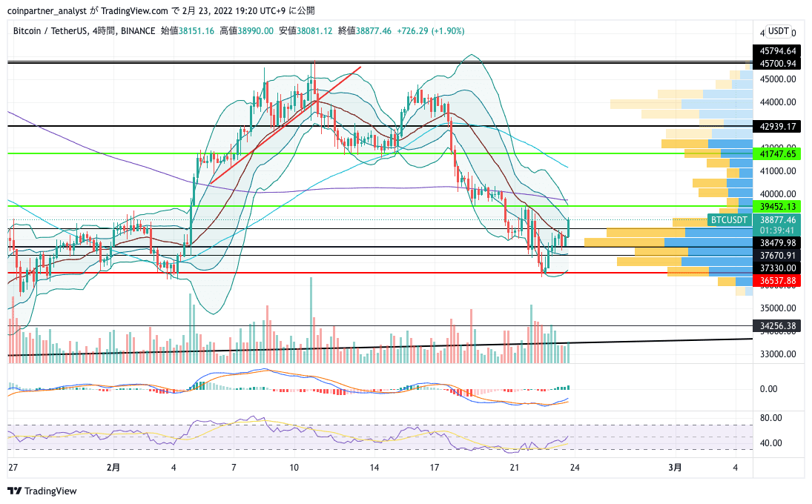
Task: Click the 38479.98 price level label
Action: coord(777,242)
